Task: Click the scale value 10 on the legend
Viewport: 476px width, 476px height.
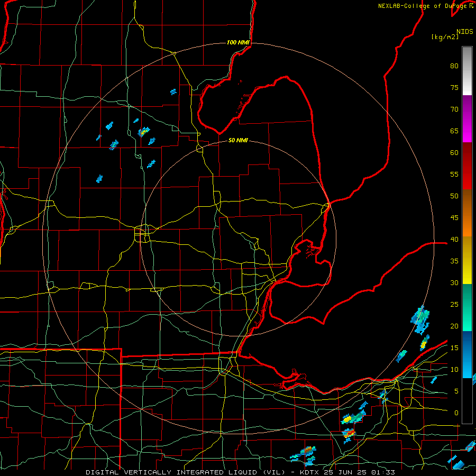Action: 454,370
